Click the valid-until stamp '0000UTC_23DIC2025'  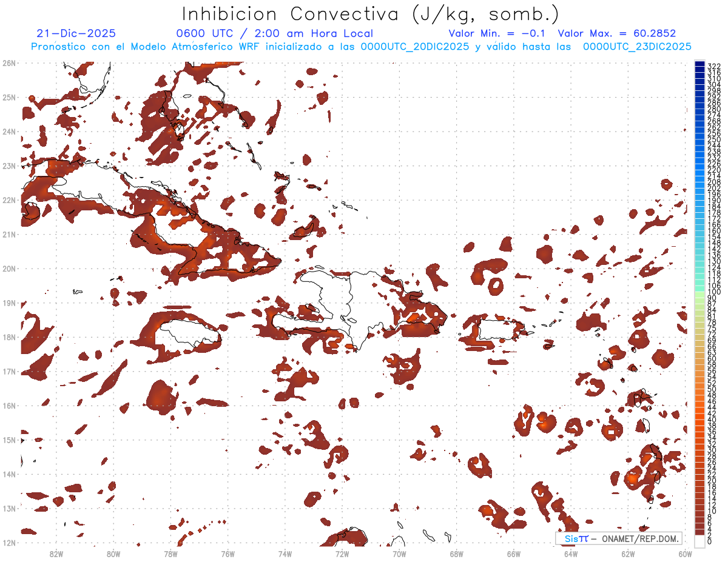point(637,47)
